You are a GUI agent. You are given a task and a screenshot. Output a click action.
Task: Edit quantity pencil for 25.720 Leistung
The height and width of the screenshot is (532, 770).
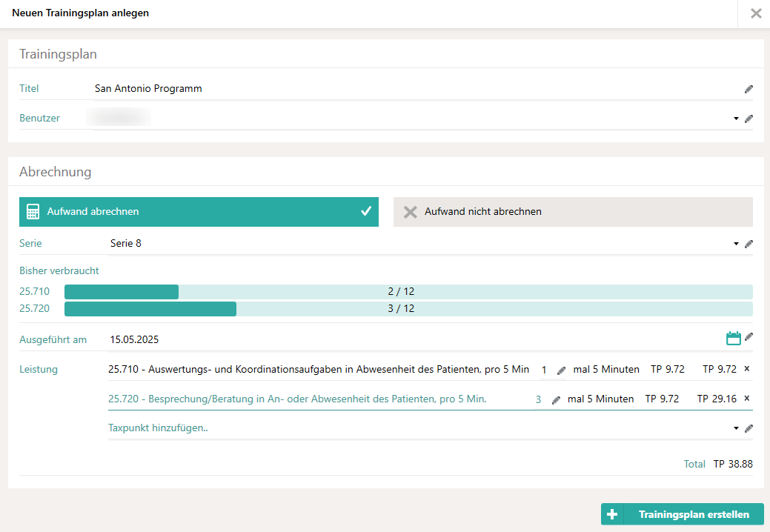pos(556,399)
